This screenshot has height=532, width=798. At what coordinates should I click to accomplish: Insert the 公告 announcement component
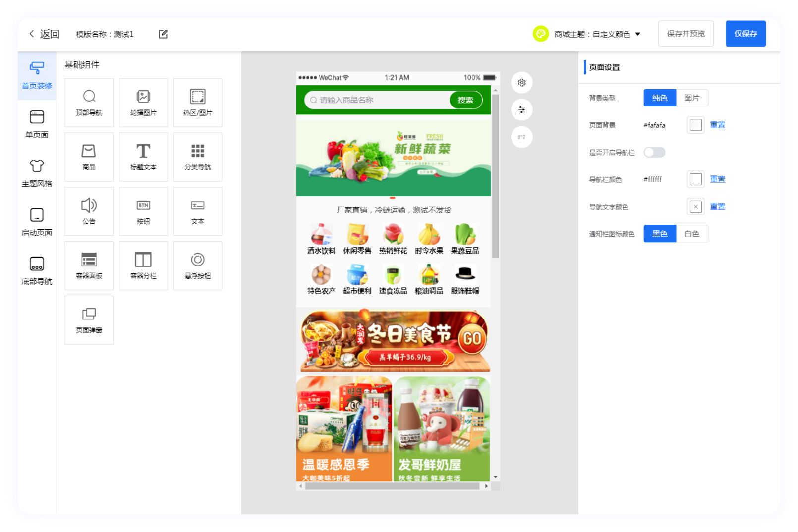coord(89,211)
